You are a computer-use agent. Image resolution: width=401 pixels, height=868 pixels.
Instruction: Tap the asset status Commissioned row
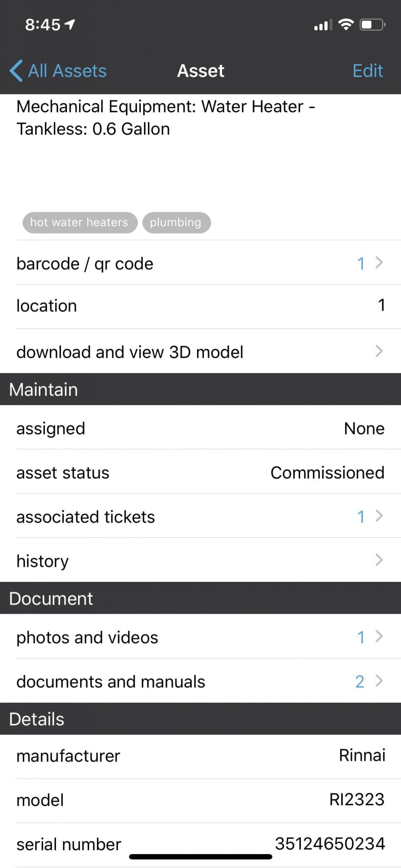click(200, 473)
